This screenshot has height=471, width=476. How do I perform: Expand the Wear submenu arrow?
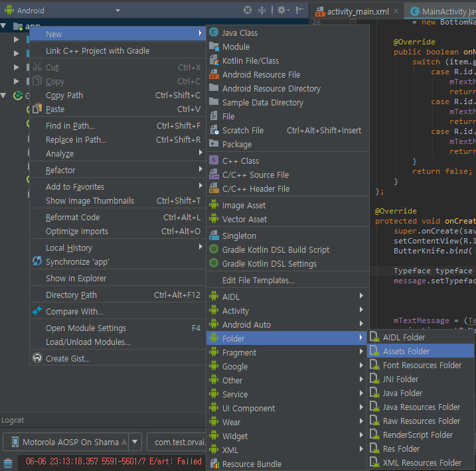[361, 421]
